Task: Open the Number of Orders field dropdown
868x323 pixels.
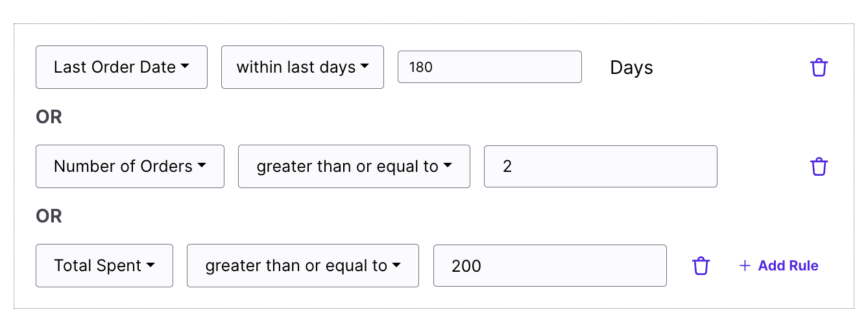Action: click(x=130, y=167)
